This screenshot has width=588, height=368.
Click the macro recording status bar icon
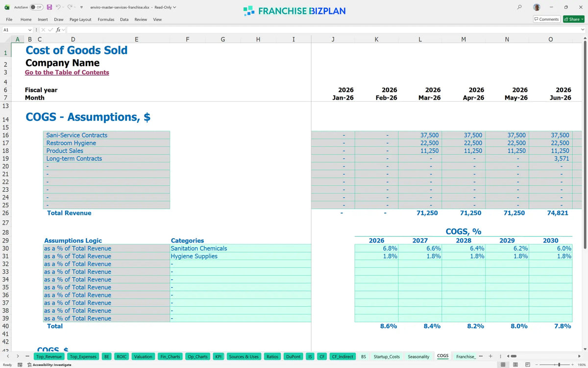pyautogui.click(x=20, y=365)
